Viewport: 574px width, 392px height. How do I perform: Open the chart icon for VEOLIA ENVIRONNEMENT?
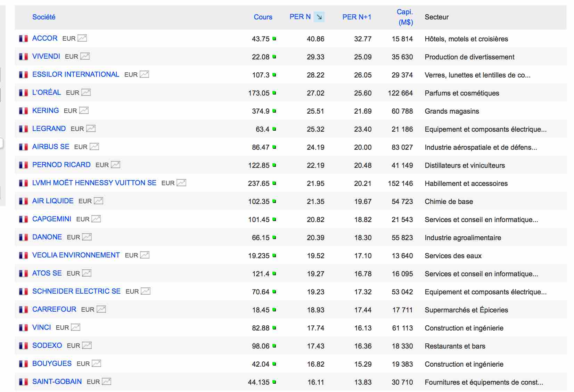click(145, 255)
